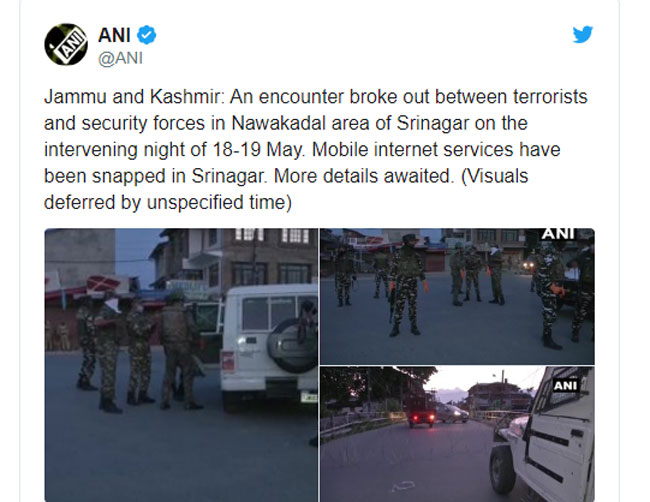Click the "18-19 May" date text
This screenshot has width=650, height=502.
tap(258, 150)
